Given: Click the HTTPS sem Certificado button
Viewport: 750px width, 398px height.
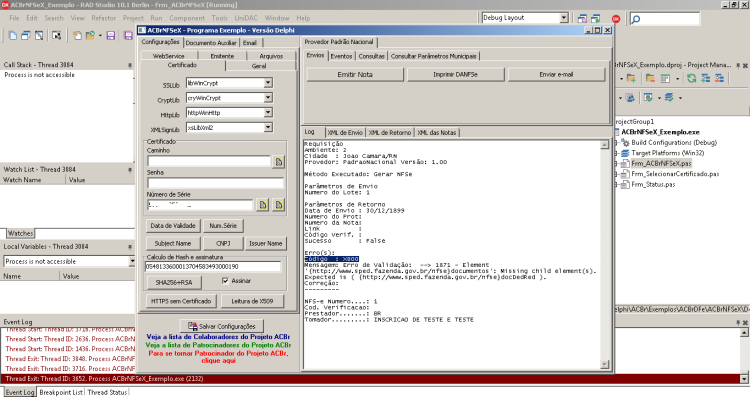Looking at the screenshot, I should click(181, 301).
